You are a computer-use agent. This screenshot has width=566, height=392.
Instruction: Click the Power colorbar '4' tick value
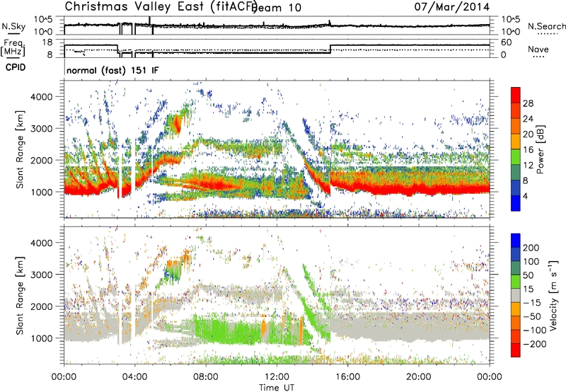coord(526,197)
